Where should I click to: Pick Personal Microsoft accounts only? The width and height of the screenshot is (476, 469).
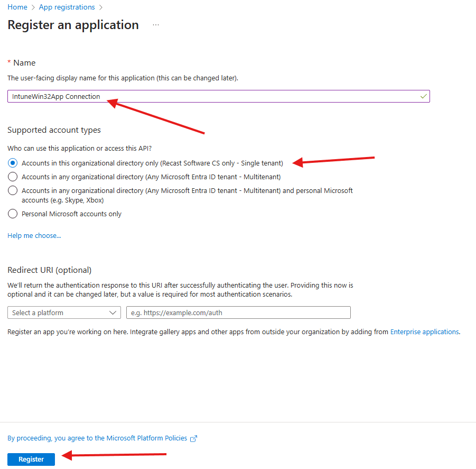13,214
